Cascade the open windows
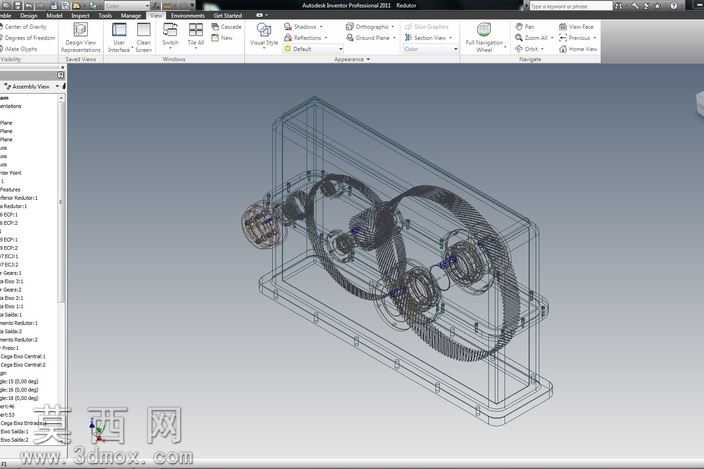 (x=227, y=27)
